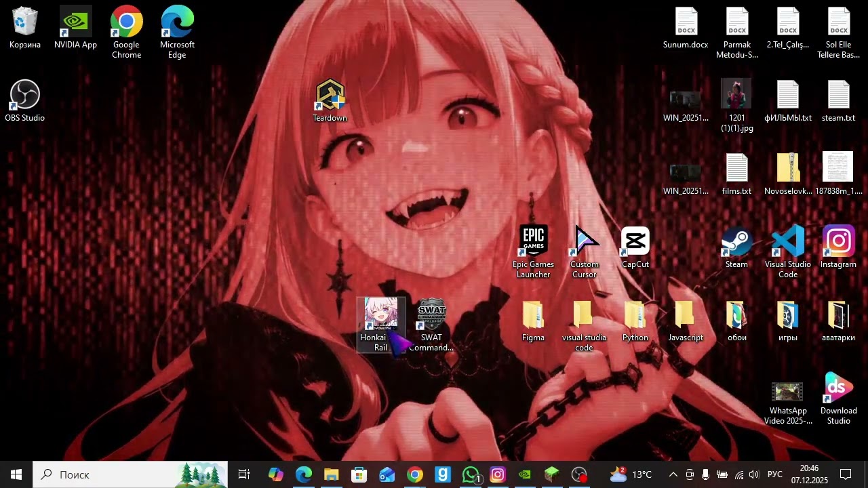The image size is (868, 488).
Task: Select steam.txt file
Action: click(839, 101)
